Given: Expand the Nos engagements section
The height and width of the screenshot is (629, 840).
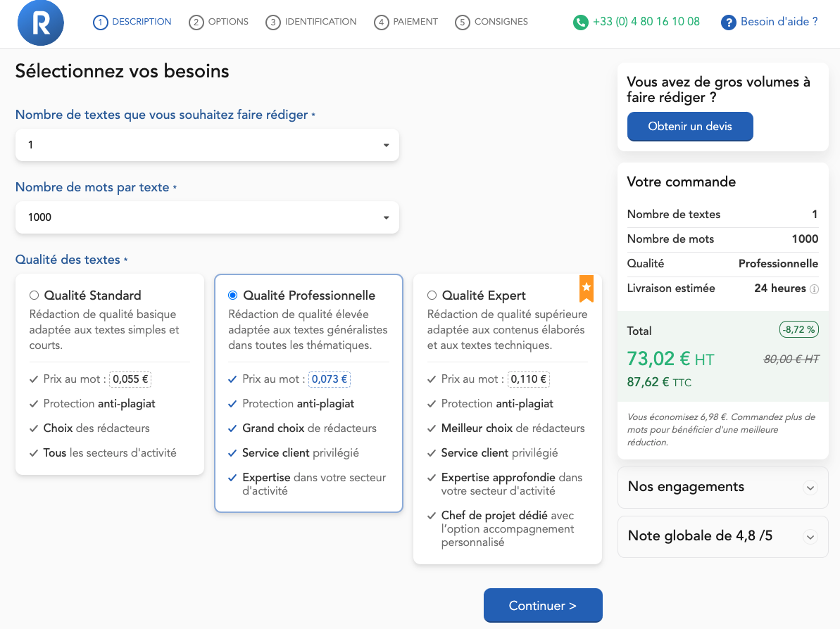Looking at the screenshot, I should [x=722, y=487].
